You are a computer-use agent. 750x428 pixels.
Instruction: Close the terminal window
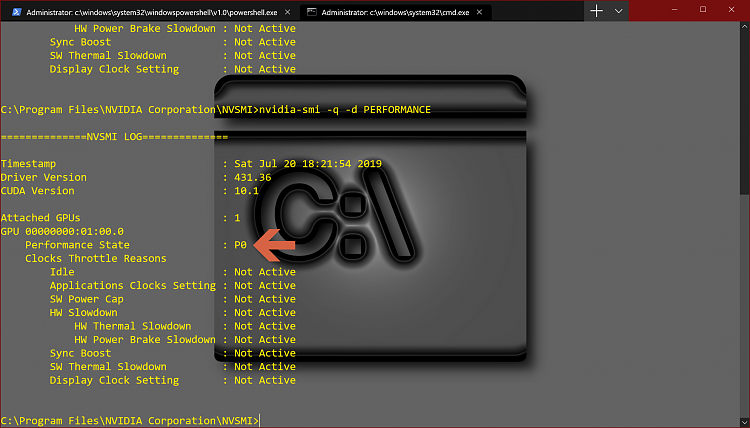tap(731, 10)
